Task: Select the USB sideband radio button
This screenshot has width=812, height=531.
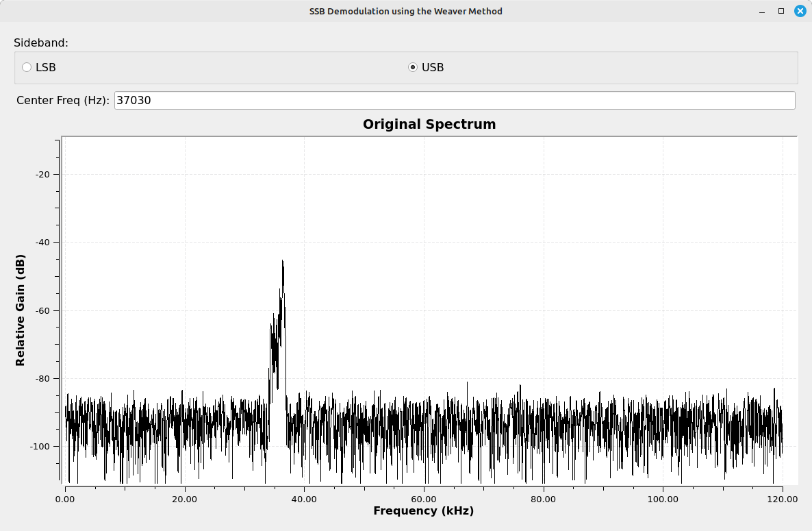Action: (413, 67)
